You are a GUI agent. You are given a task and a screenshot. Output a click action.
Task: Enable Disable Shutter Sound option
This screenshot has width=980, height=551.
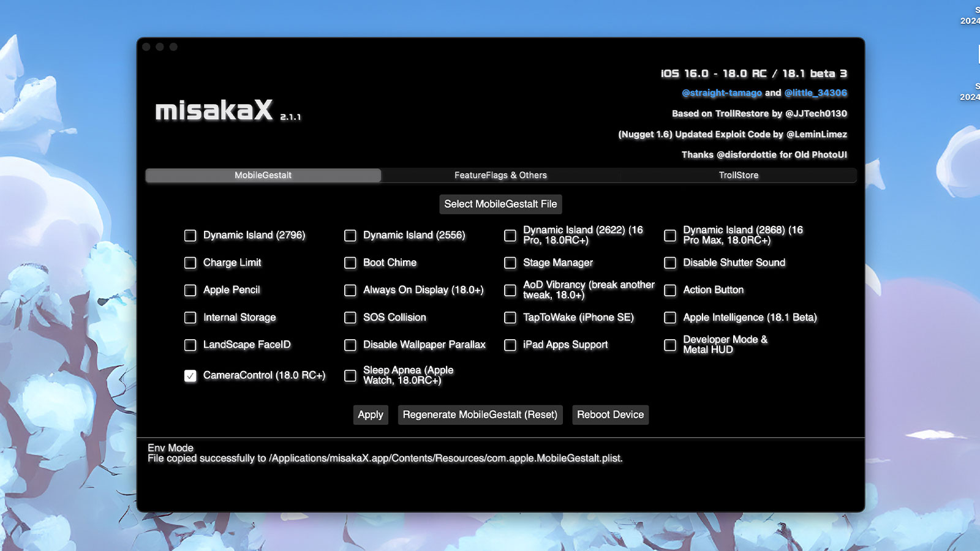coord(670,263)
